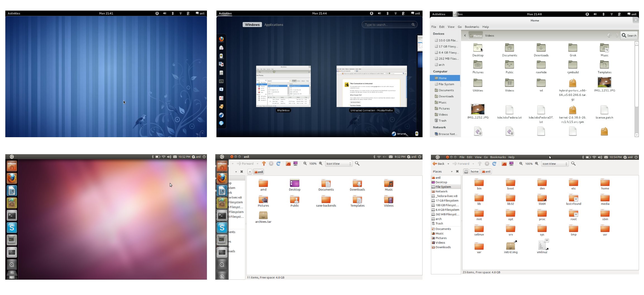Open the archives.tar archive file
The image size is (644, 295).
[x=263, y=216]
